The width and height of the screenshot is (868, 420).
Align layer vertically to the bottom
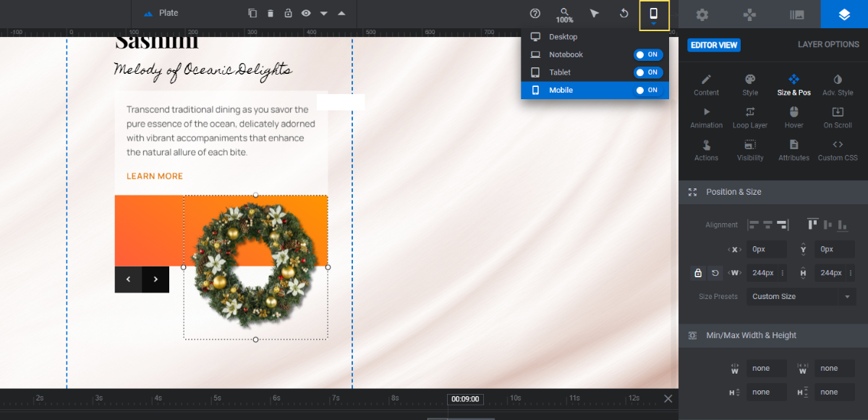point(843,224)
